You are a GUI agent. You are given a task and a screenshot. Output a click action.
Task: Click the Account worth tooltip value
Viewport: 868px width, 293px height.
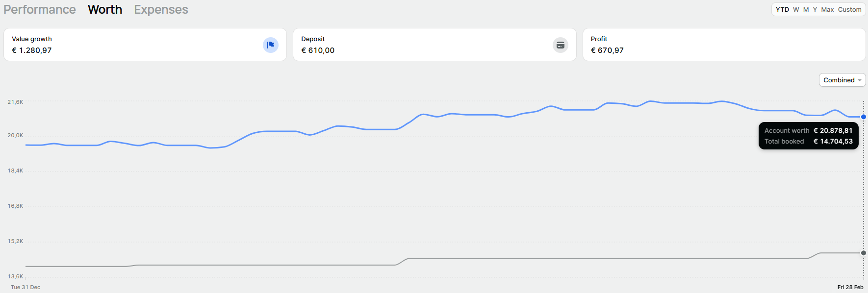pos(834,130)
